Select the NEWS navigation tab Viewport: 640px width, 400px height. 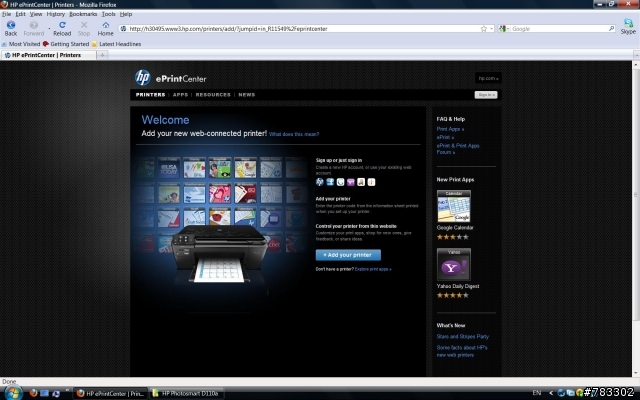tap(247, 95)
